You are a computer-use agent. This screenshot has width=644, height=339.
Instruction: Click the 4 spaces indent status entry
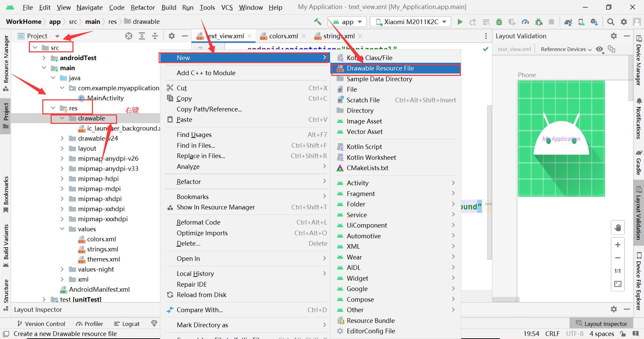(x=602, y=334)
